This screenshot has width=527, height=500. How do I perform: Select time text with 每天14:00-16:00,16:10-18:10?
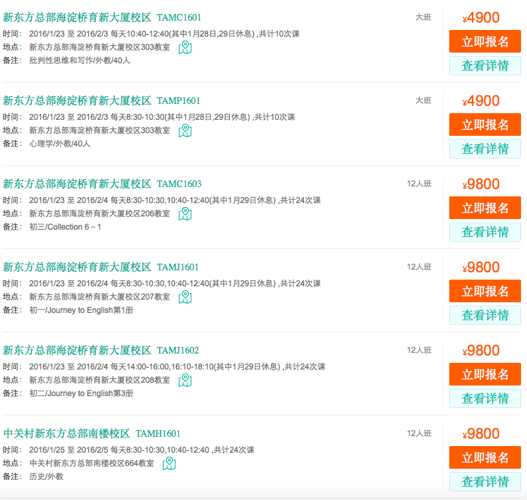(x=177, y=367)
